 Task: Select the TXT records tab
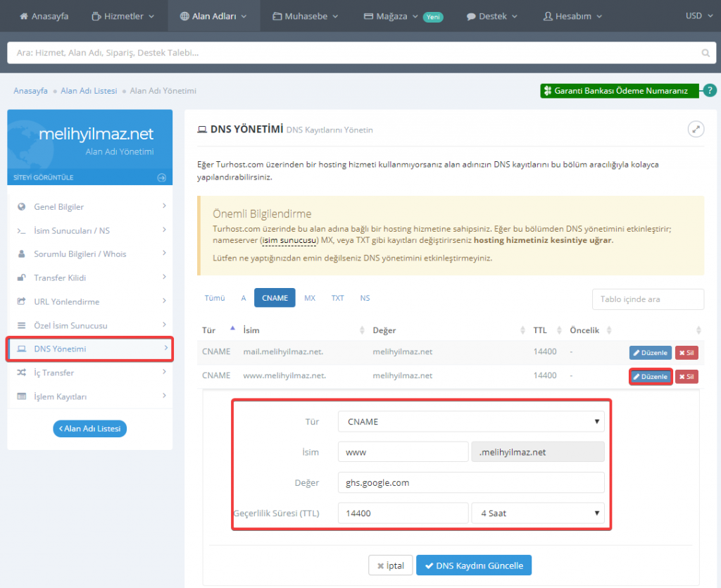point(338,298)
